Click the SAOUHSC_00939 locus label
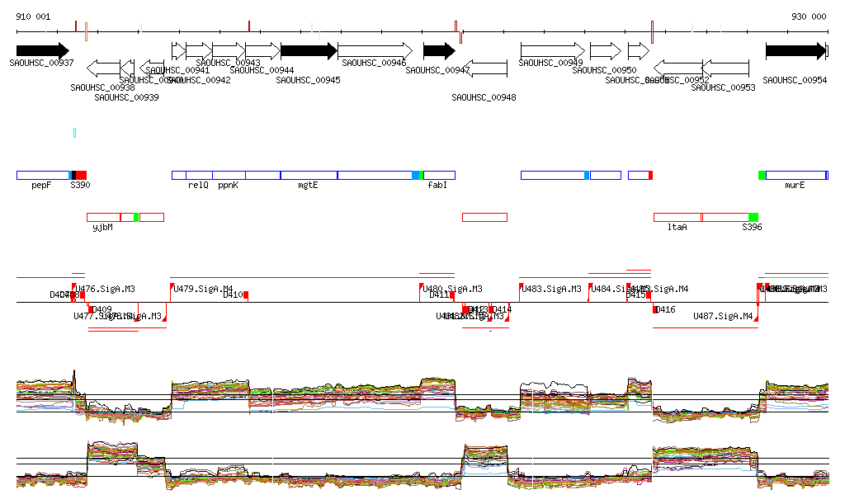This screenshot has height=504, width=845. tap(126, 97)
